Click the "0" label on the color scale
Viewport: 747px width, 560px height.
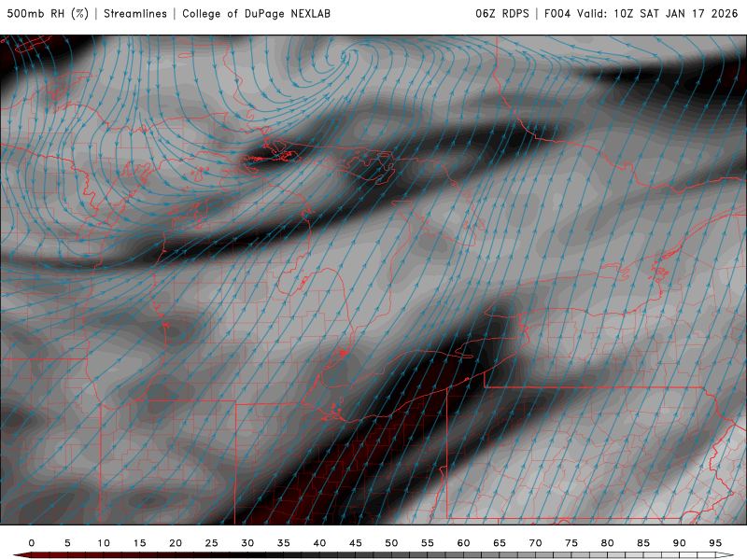32,543
